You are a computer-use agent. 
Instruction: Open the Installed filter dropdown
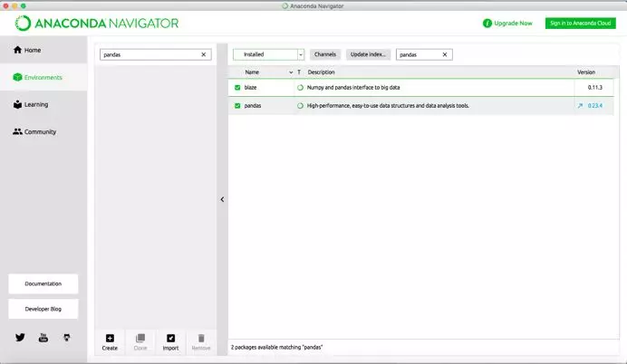click(269, 54)
